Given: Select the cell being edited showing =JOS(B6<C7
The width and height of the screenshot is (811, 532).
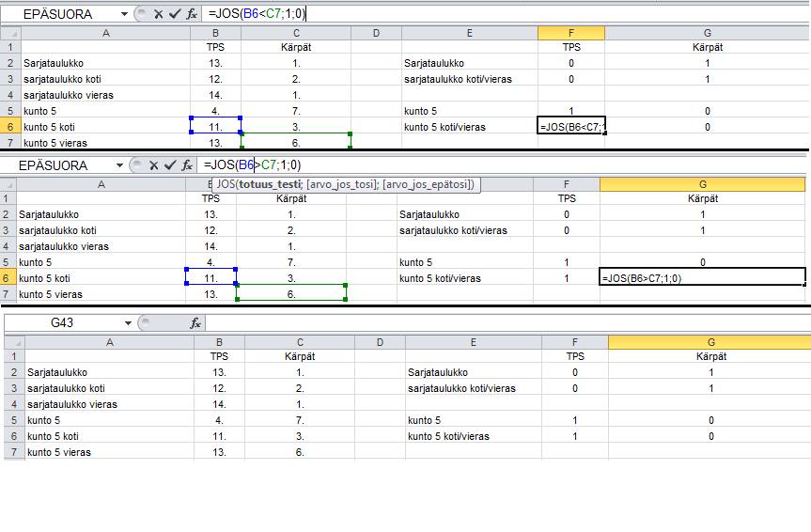Looking at the screenshot, I should 571,126.
